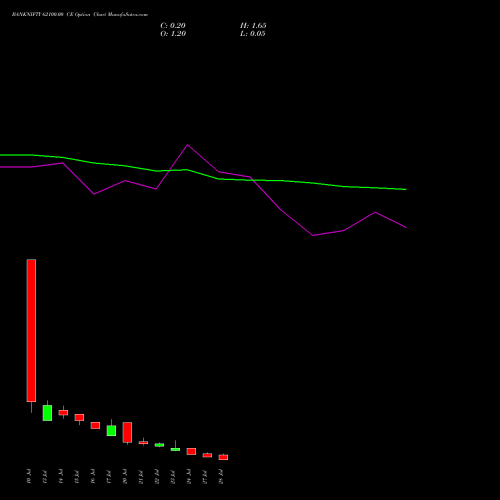The width and height of the screenshot is (500, 500).
Task: Select the low value L: 0.05
Action: tap(253, 34)
